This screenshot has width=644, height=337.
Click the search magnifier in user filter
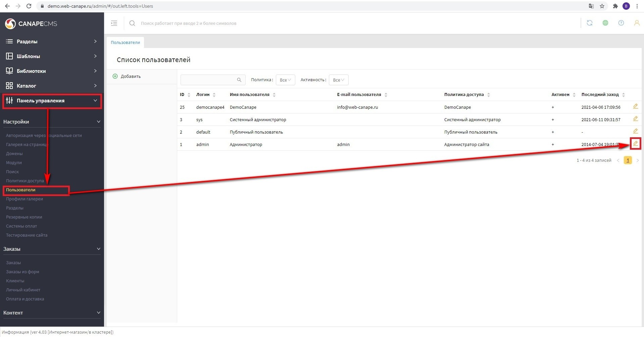[x=239, y=80]
